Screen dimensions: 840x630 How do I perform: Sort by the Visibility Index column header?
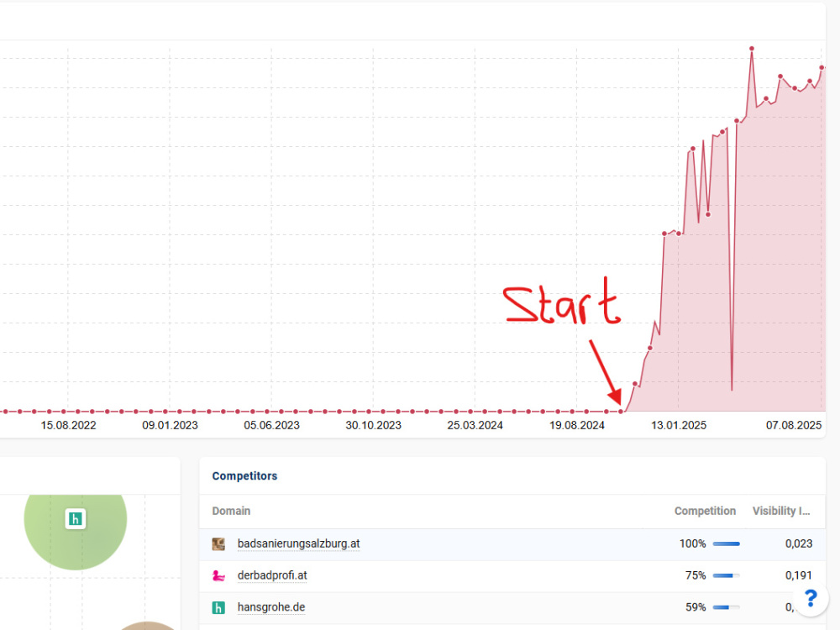781,511
